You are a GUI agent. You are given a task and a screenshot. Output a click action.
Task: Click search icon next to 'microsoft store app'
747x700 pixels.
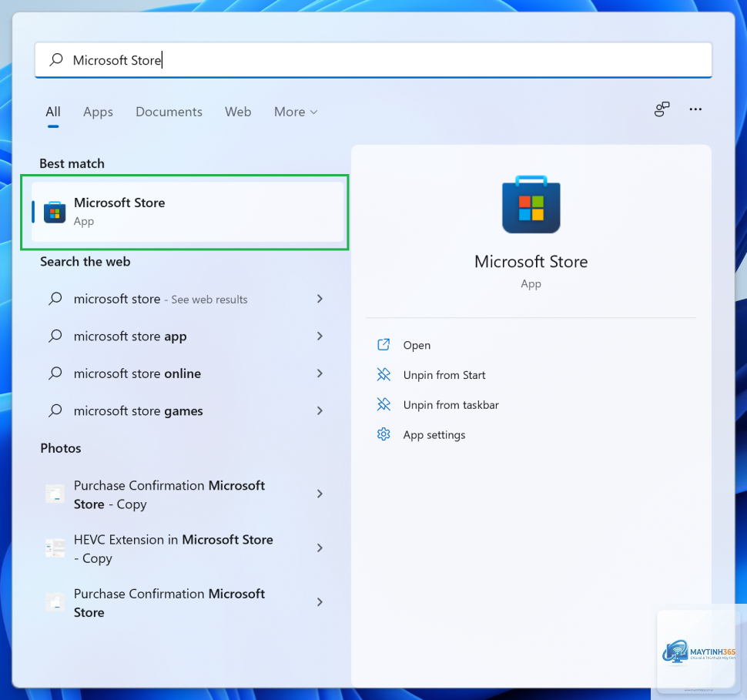click(55, 336)
